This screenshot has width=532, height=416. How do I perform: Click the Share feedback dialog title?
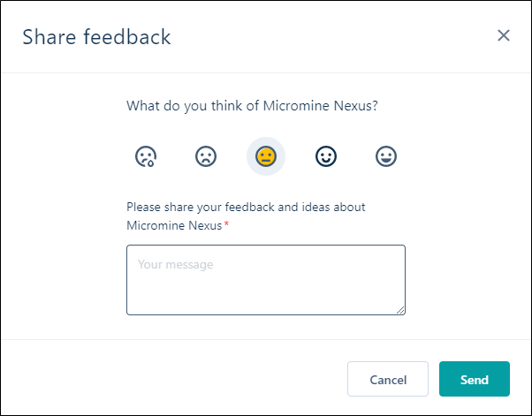click(96, 37)
